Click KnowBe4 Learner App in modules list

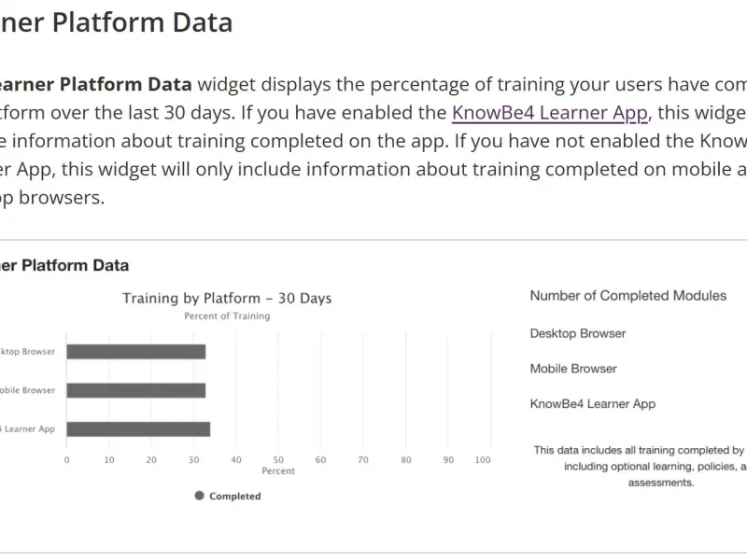pos(592,404)
